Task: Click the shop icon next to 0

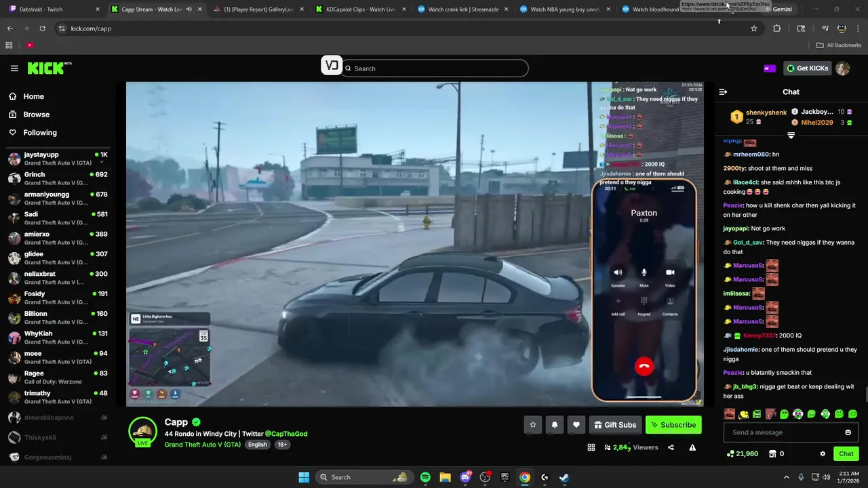Action: [x=772, y=453]
